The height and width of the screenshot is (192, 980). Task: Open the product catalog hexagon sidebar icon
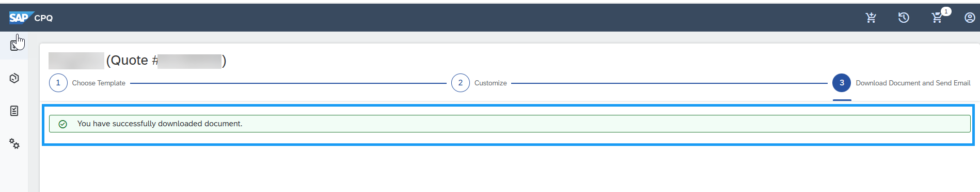[x=14, y=78]
